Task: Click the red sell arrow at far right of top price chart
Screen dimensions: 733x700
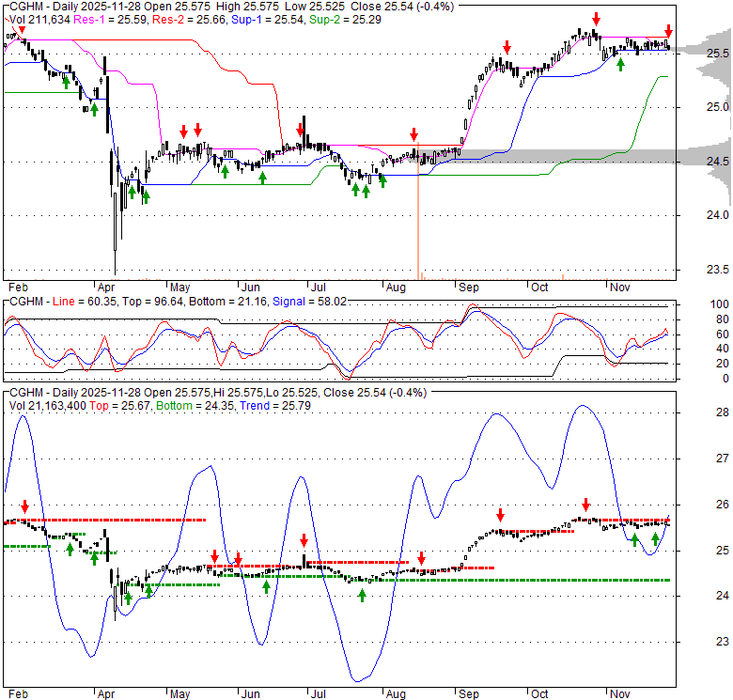Action: (x=668, y=30)
